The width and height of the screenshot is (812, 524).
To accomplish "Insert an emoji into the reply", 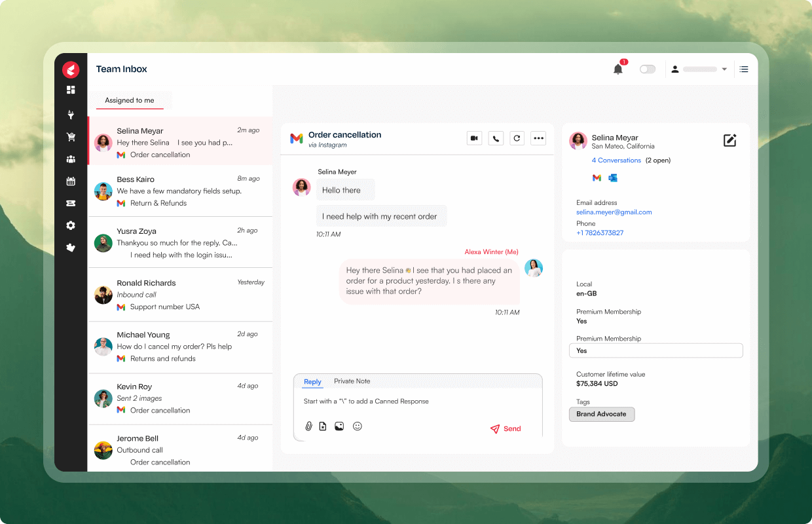I will (x=357, y=426).
